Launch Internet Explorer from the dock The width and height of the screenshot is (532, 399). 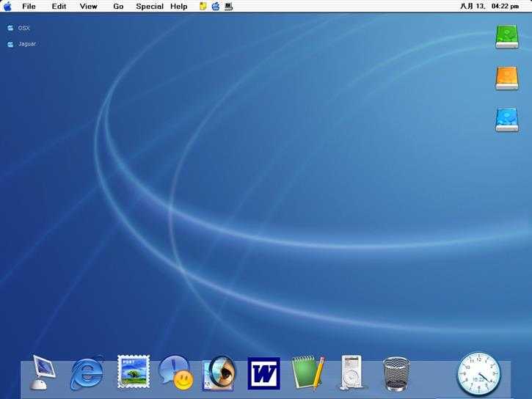tap(87, 373)
